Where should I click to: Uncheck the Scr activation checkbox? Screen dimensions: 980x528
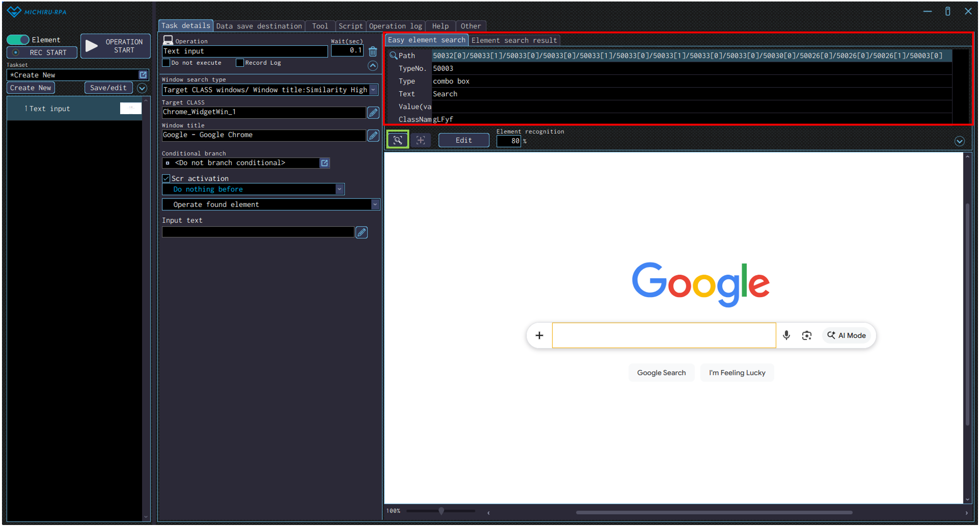coord(166,178)
